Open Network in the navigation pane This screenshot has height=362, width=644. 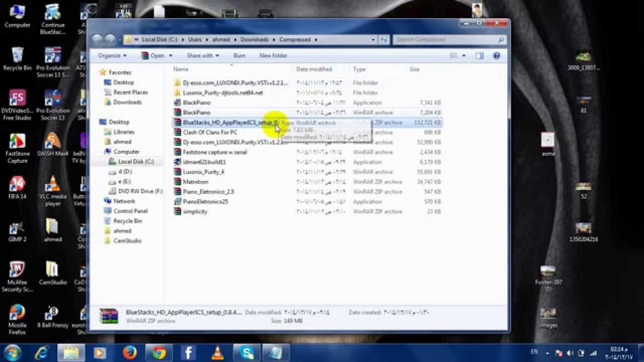119,201
